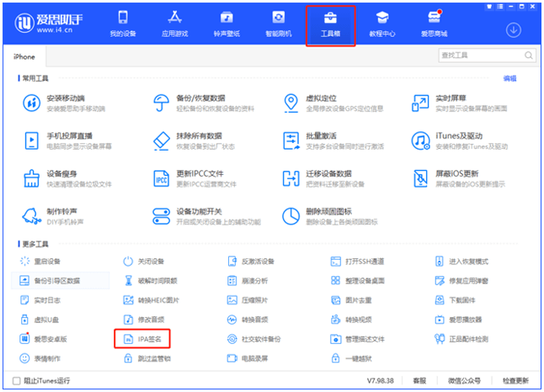Go to the 教程中心 navigation tab
Viewport: 544px width, 392px height.
(381, 24)
